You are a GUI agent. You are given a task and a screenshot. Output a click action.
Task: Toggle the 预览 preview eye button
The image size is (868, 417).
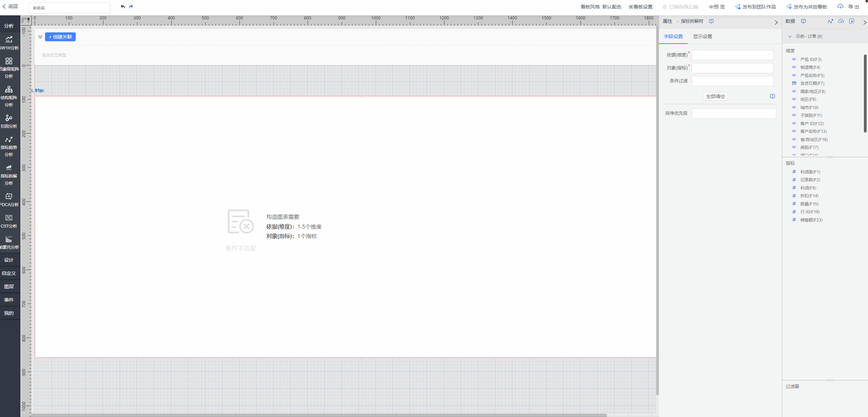(717, 7)
